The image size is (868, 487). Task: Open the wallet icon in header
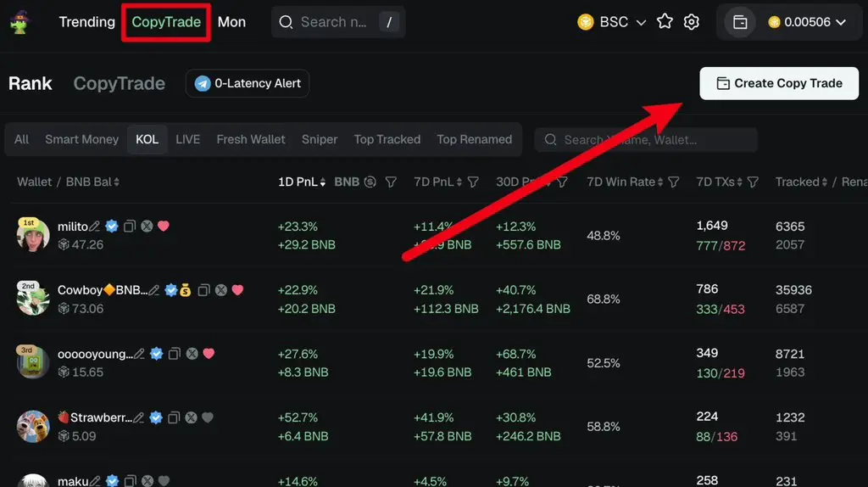tap(740, 22)
